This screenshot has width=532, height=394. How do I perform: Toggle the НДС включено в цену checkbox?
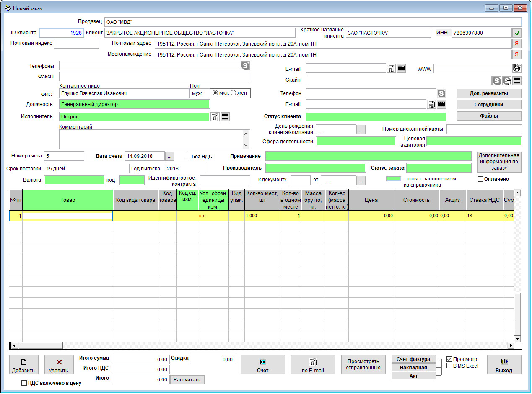pyautogui.click(x=24, y=383)
